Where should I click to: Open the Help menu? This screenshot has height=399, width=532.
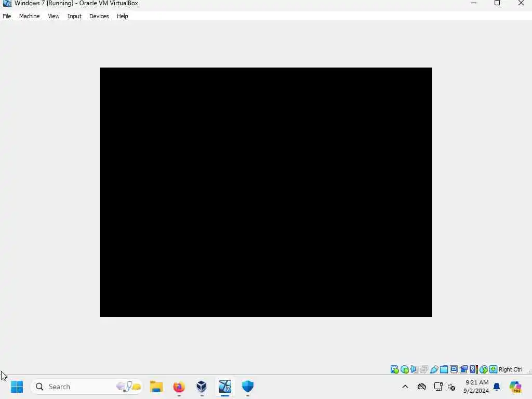(x=123, y=16)
